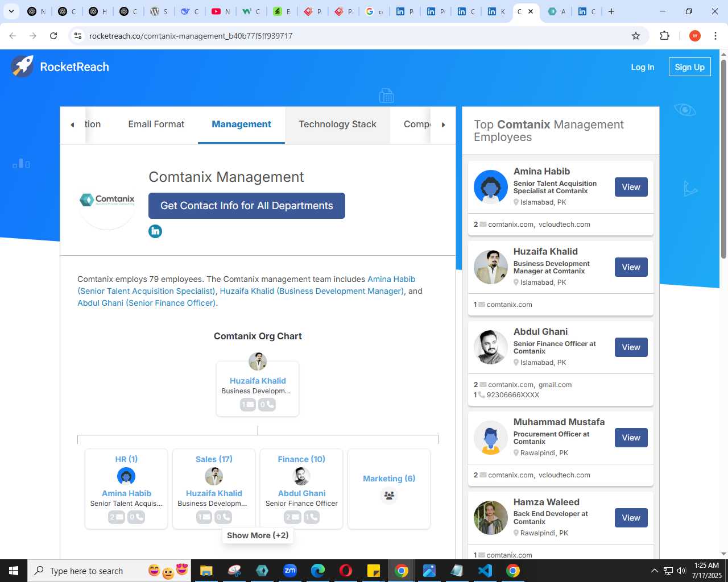This screenshot has width=728, height=582.
Task: Show hidden system tray icons
Action: click(x=654, y=571)
